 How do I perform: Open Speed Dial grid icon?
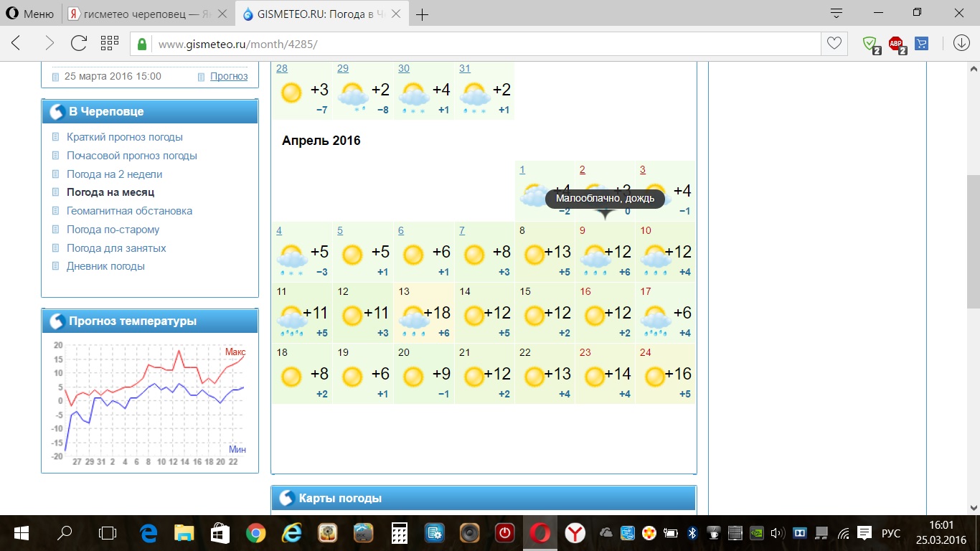109,43
